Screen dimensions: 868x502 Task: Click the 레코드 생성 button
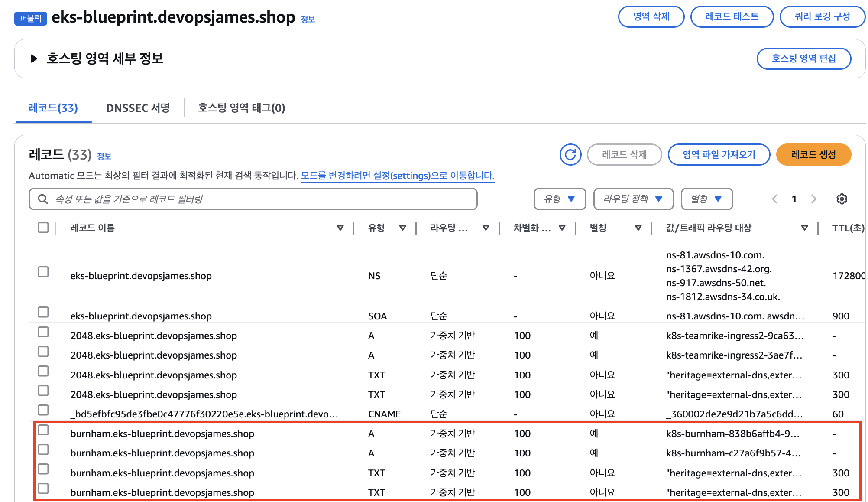pos(813,155)
